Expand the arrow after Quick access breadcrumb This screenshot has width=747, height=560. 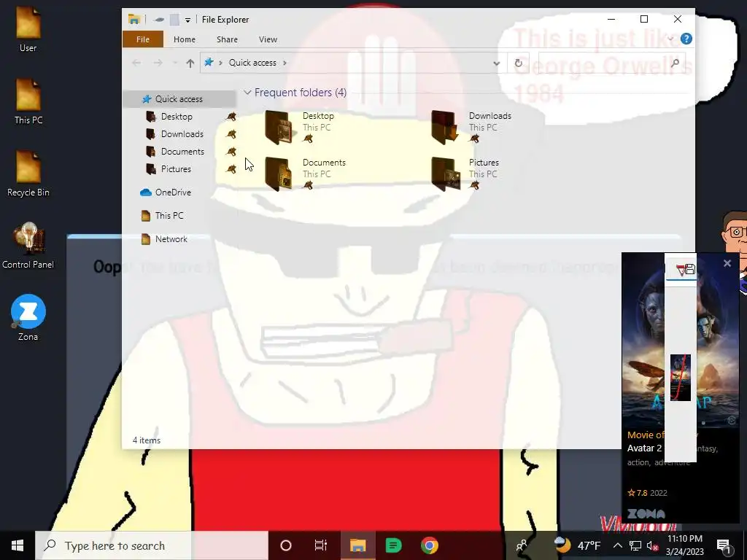pyautogui.click(x=285, y=63)
